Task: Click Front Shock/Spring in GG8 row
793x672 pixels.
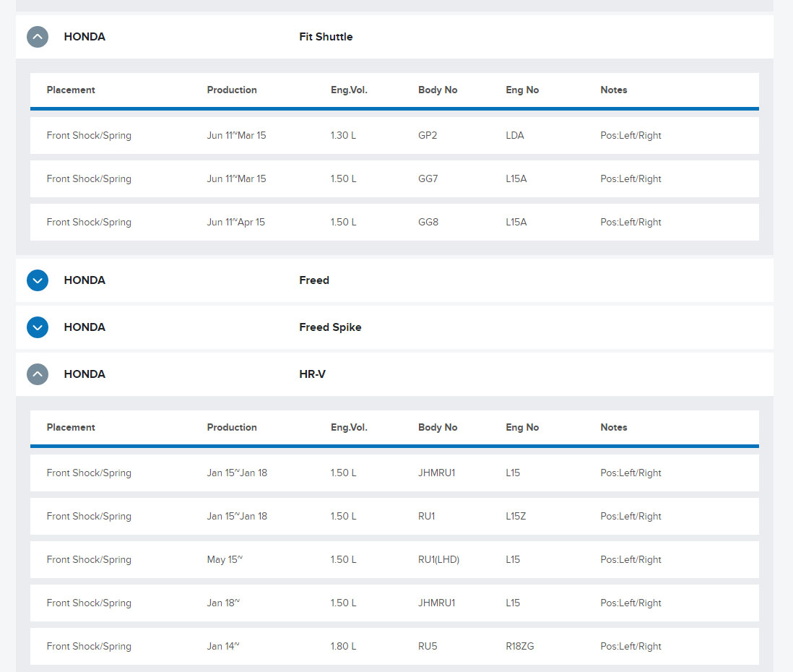Action: [89, 223]
